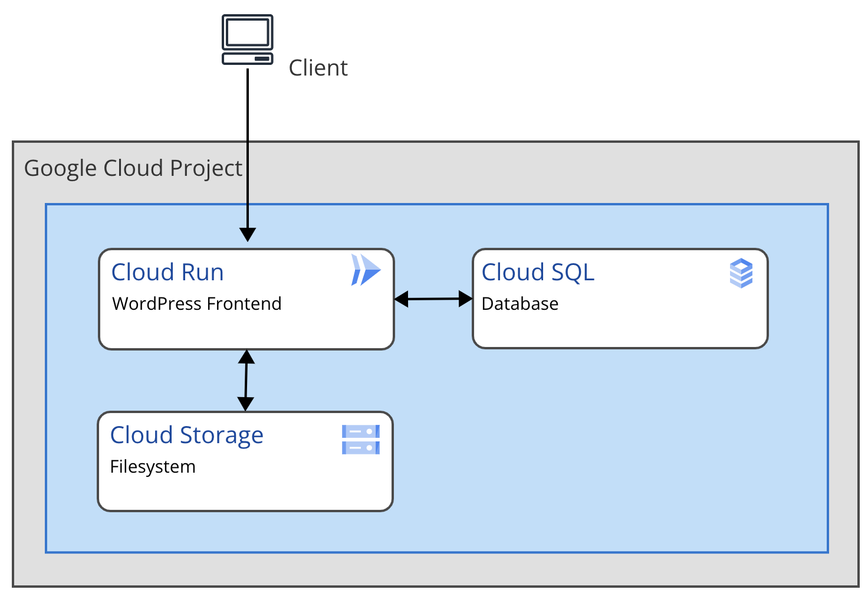
Task: Click the Cloud Run title text
Action: (167, 272)
